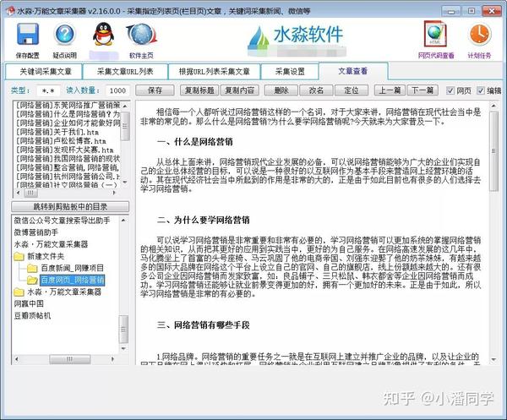
Task: Click the app icon in the title bar
Action: (11, 11)
